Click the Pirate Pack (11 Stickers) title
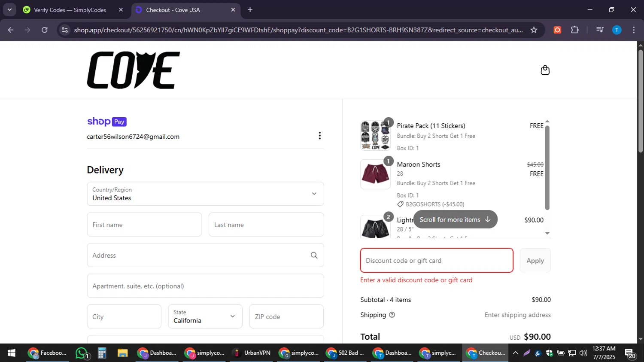644x362 pixels. pos(431,126)
